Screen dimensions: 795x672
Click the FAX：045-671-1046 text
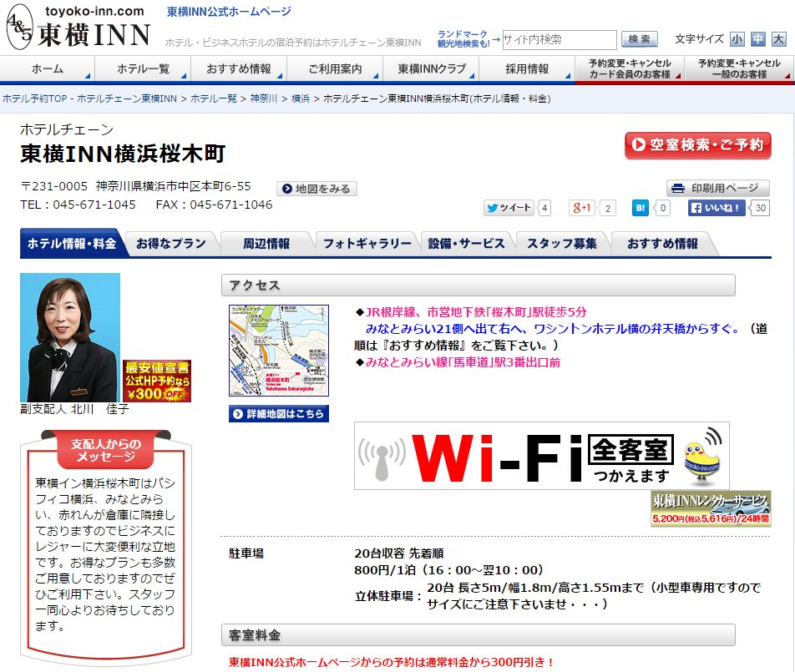(x=214, y=205)
